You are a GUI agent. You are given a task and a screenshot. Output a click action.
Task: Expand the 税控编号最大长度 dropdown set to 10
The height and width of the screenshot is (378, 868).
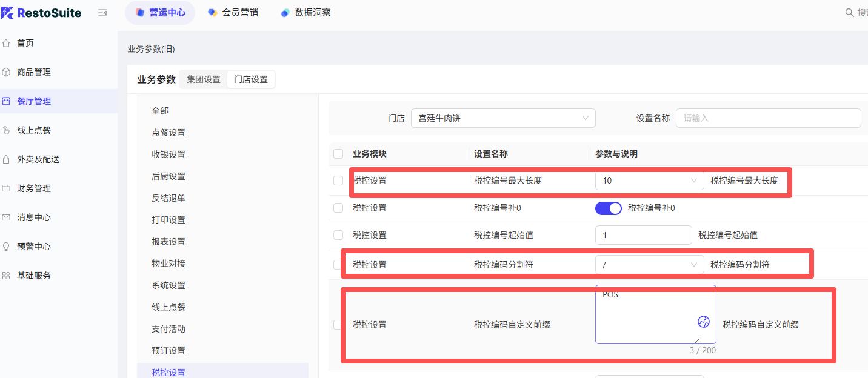[649, 181]
